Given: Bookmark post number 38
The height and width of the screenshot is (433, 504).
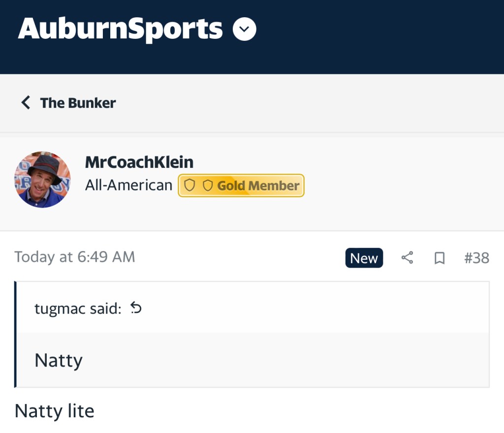Looking at the screenshot, I should point(439,258).
